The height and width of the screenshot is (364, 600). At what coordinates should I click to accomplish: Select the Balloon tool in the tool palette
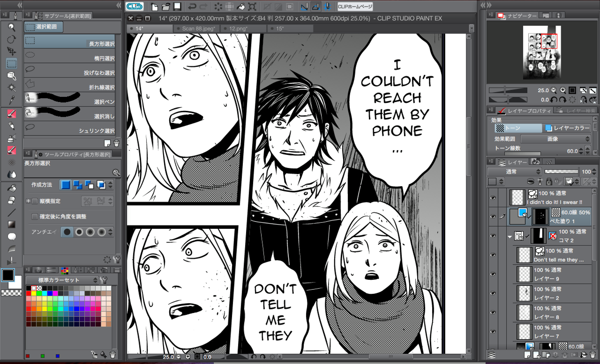pos(11,236)
